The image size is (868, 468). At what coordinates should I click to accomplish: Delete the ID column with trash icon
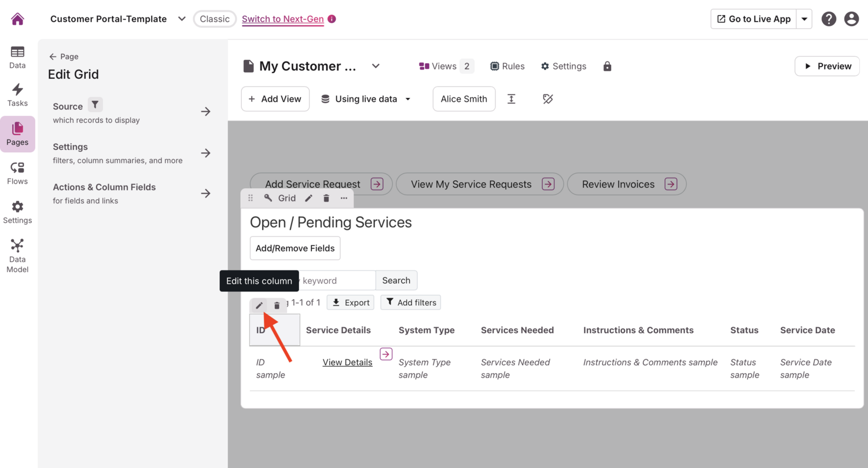click(x=277, y=306)
